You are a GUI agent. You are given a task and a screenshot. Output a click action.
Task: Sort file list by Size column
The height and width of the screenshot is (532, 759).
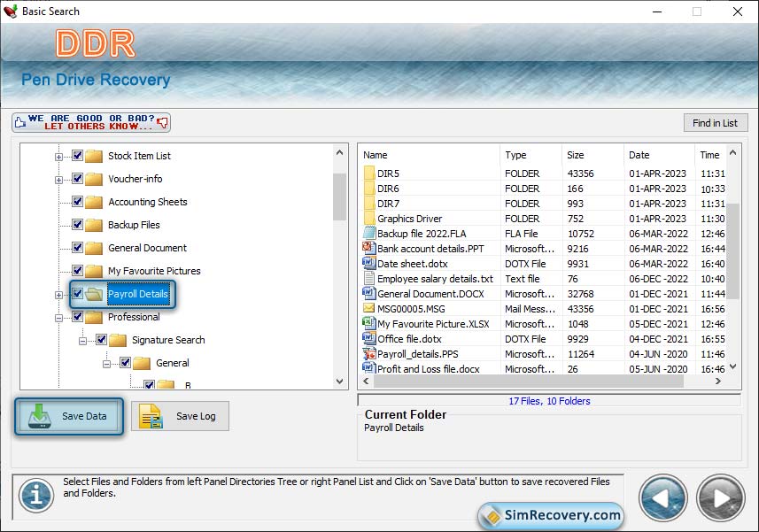point(593,155)
